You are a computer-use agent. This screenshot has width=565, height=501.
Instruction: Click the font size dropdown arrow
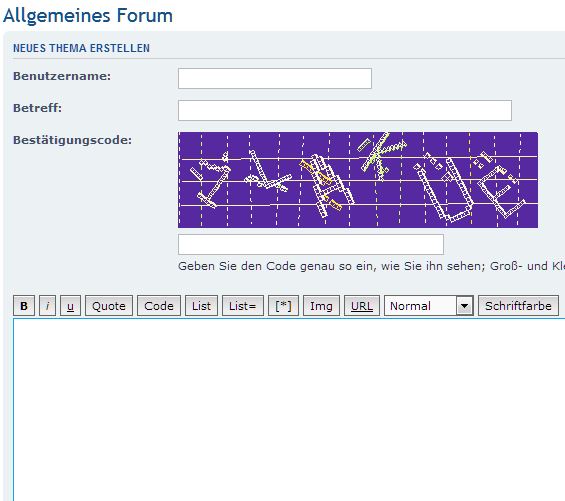point(464,306)
